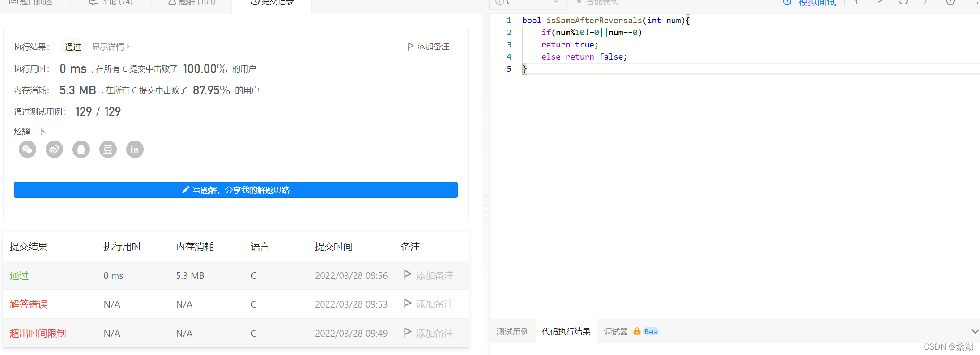Screen dimensions: 980x355
Task: Place cursor on isSameAfterReversals function line
Action: tap(606, 21)
